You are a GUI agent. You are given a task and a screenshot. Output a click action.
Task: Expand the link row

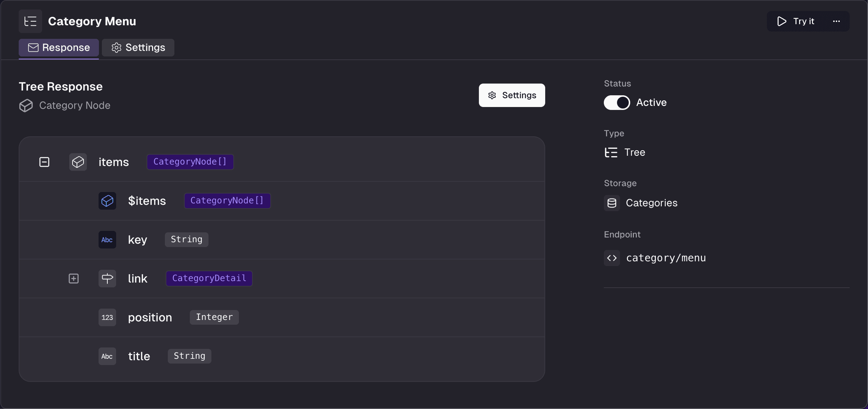pos(74,279)
